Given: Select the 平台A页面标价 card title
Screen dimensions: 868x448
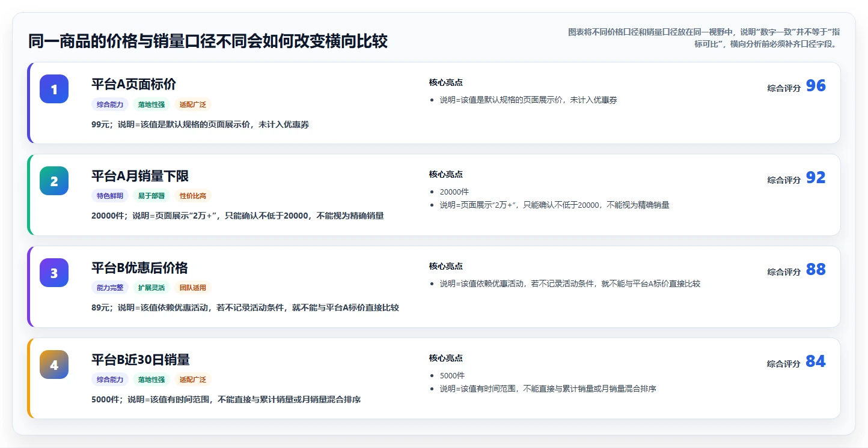Looking at the screenshot, I should click(x=133, y=84).
